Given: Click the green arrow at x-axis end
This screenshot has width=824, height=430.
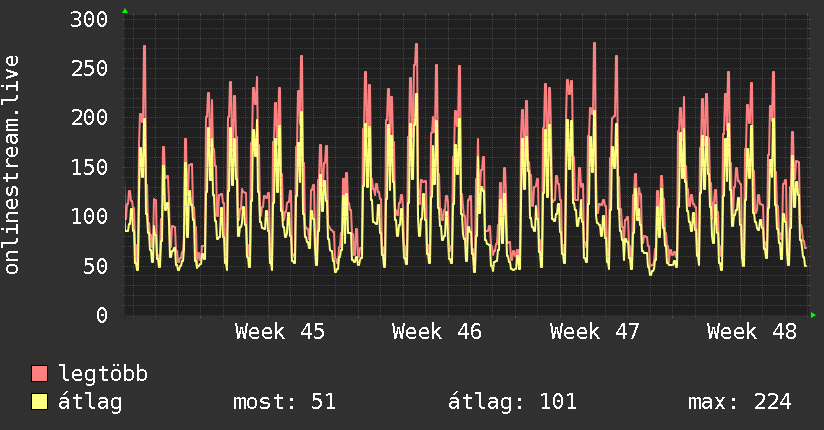Looking at the screenshot, I should (813, 315).
